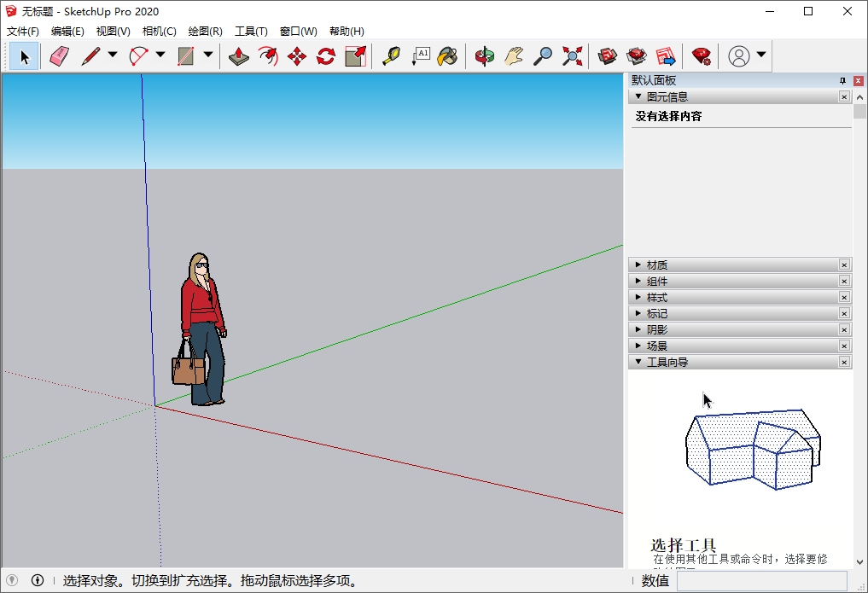Click the Zoom Extents icon
The image size is (868, 593).
572,55
